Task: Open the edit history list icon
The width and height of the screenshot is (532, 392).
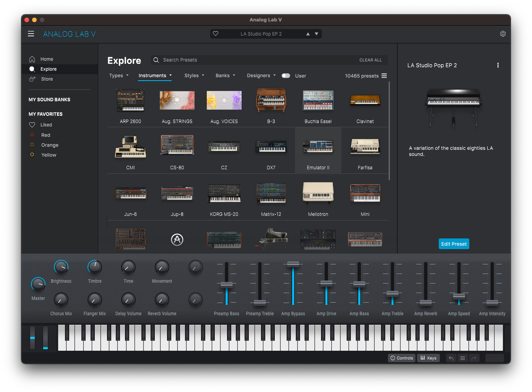Action: coord(462,358)
